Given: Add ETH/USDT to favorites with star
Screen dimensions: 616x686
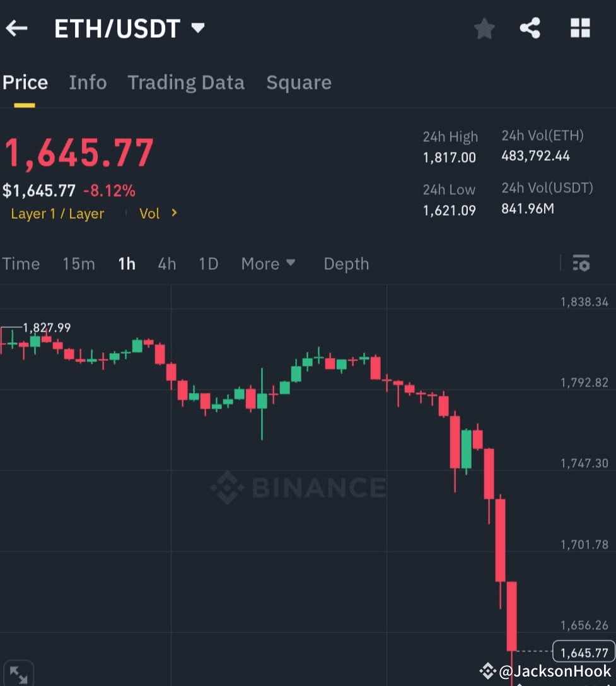Looking at the screenshot, I should [484, 28].
